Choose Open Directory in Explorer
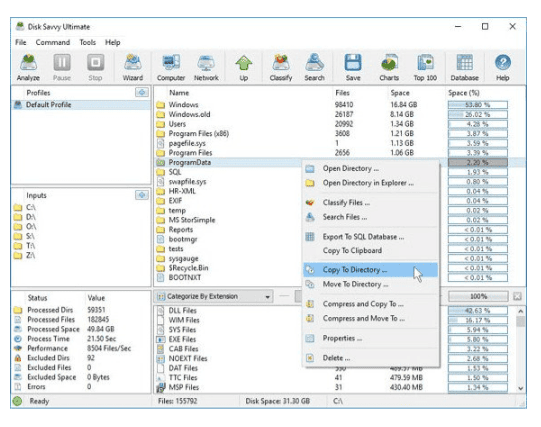The width and height of the screenshot is (541, 427). pyautogui.click(x=371, y=183)
